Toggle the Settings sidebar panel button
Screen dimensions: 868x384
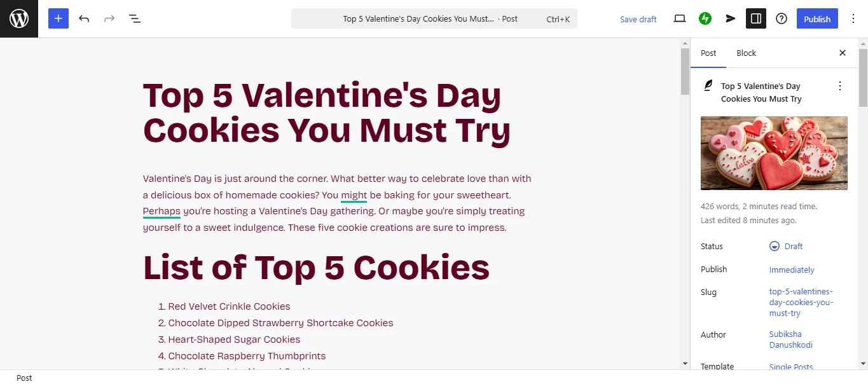point(756,18)
